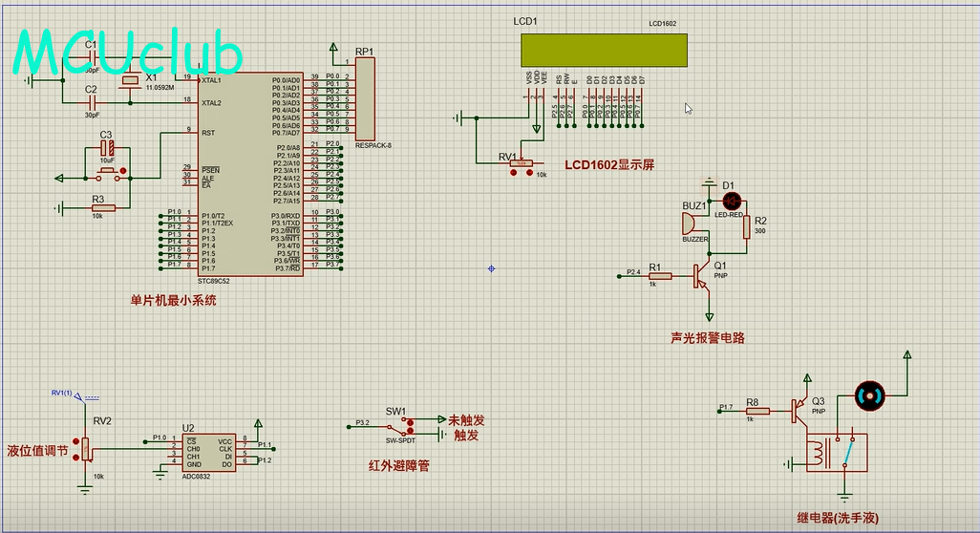
Task: Select the R3 10k resistor
Action: click(103, 207)
